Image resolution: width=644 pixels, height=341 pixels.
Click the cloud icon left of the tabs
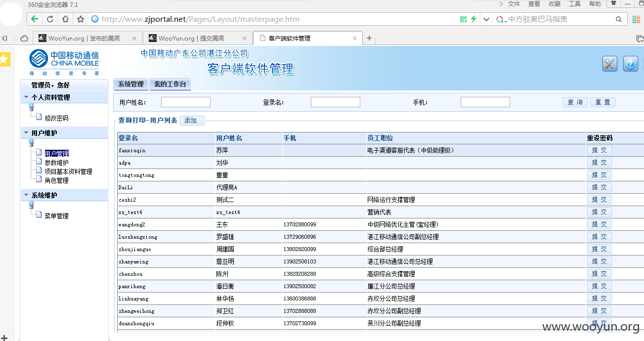pos(24,38)
